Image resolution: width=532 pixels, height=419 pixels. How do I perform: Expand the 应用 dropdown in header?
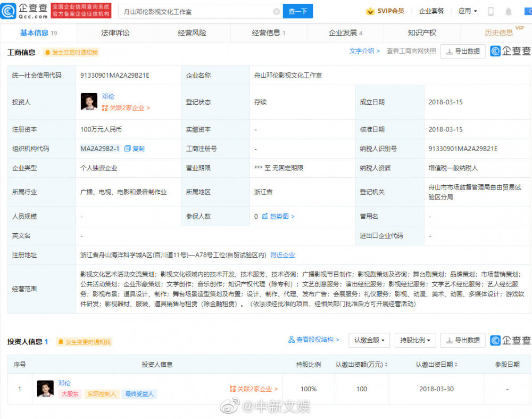tap(468, 11)
